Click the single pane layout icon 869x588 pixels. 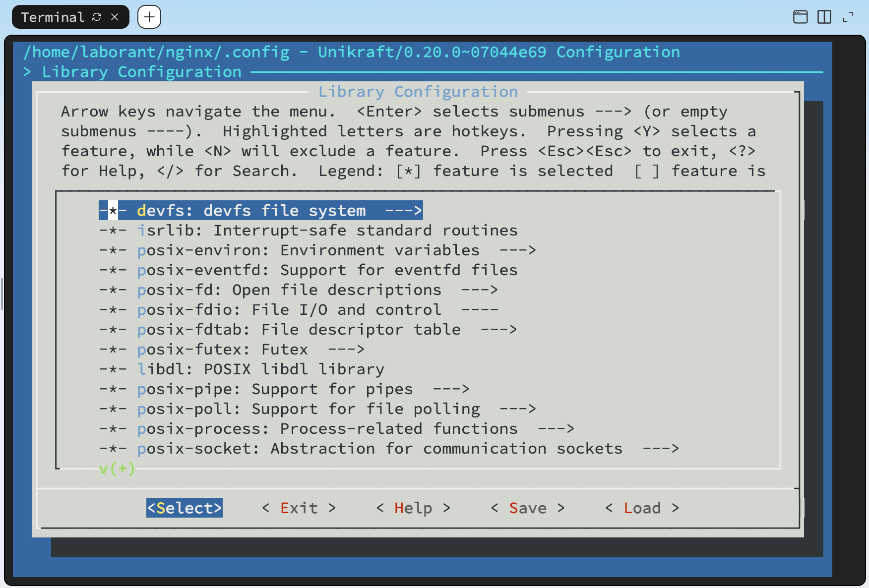pos(801,16)
